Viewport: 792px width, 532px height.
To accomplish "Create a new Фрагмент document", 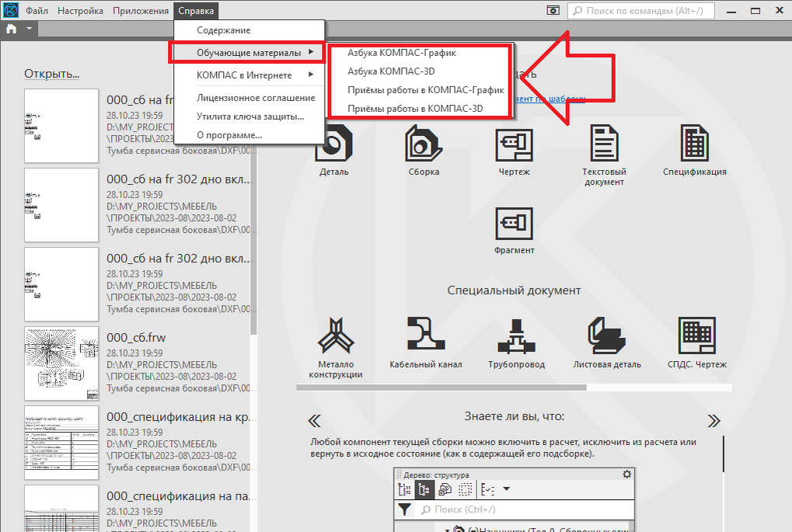I will pos(515,230).
